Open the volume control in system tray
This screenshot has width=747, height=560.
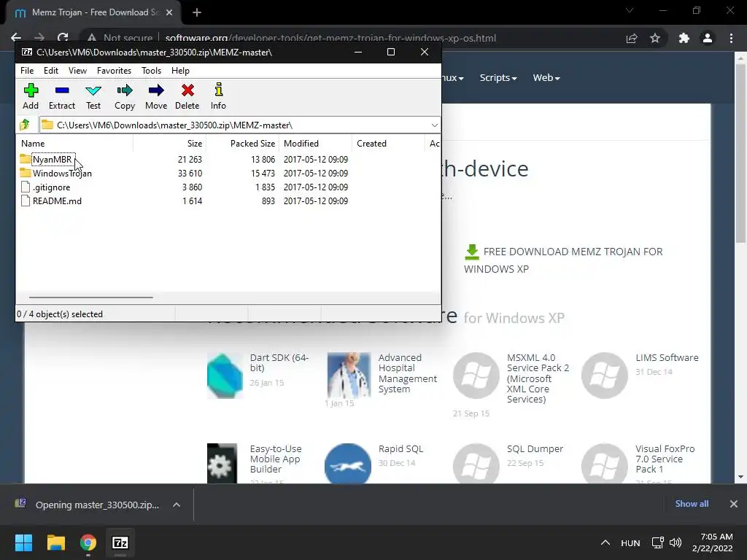pyautogui.click(x=676, y=542)
